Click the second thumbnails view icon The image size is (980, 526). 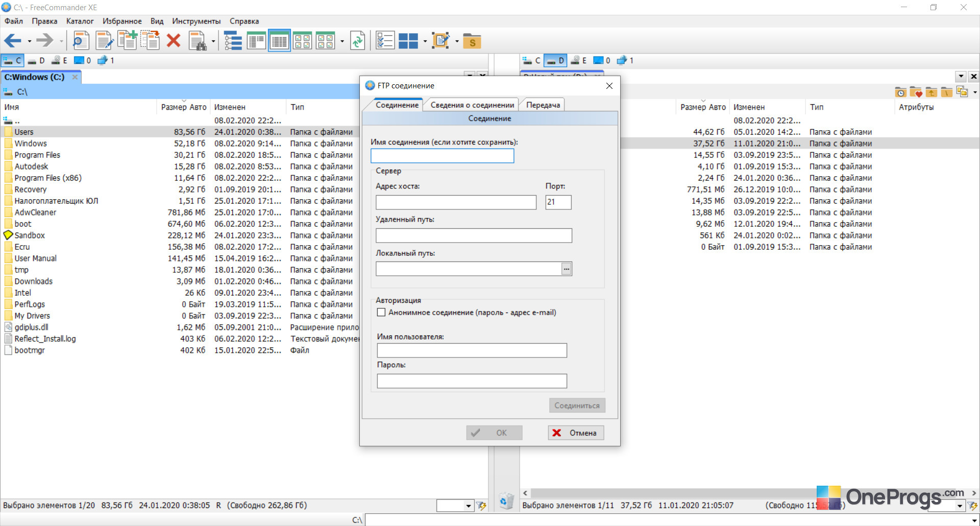[x=325, y=41]
